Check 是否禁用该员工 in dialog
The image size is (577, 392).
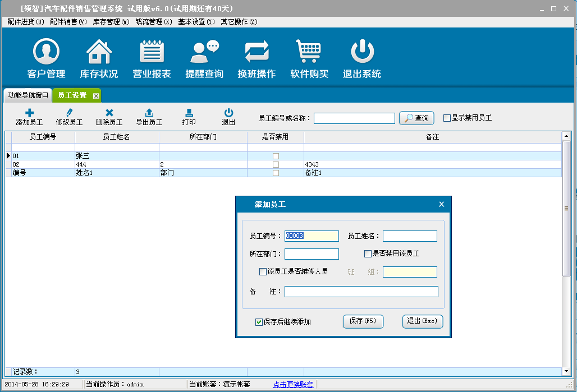(368, 253)
